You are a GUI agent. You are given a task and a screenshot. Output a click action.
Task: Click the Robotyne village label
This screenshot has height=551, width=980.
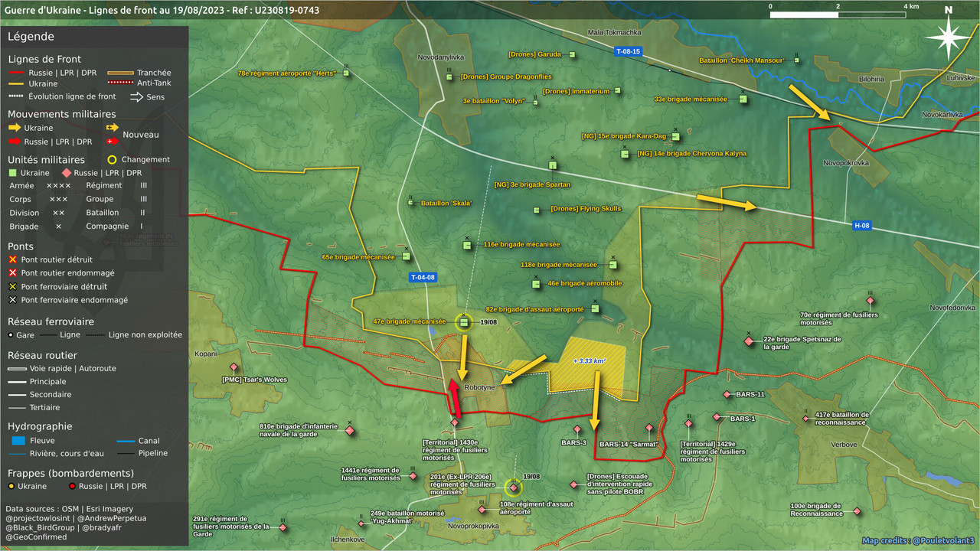479,388
